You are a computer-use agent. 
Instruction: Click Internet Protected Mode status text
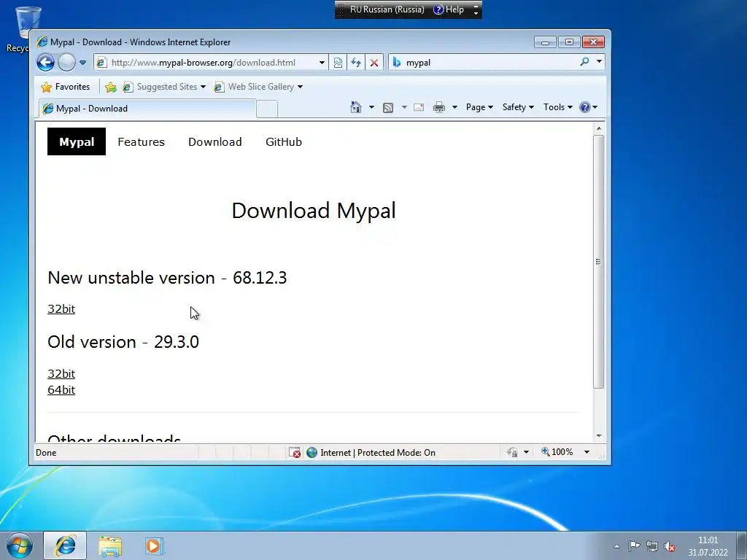378,452
